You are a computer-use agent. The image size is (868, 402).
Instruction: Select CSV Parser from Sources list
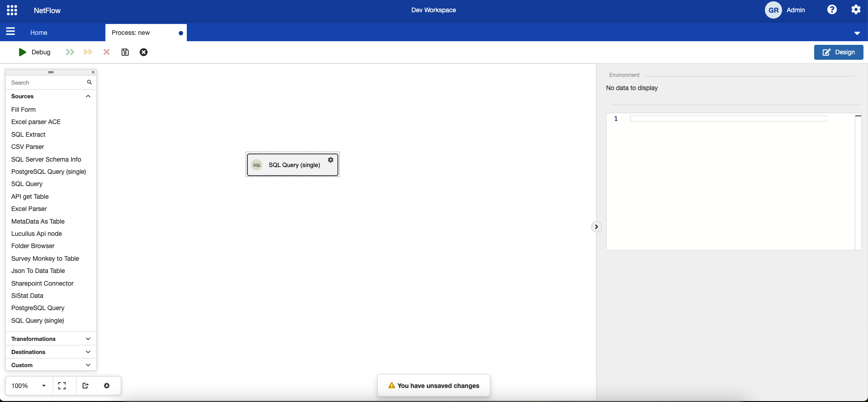(x=28, y=147)
